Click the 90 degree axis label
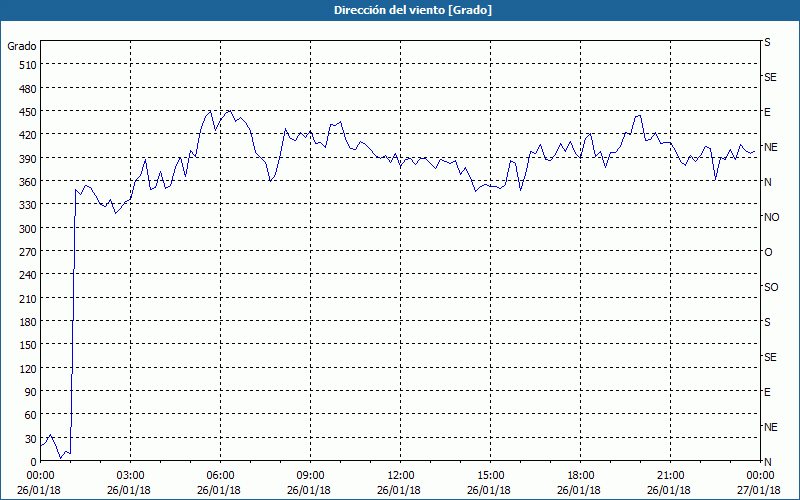Screen dimensions: 800x500 (x=31, y=392)
